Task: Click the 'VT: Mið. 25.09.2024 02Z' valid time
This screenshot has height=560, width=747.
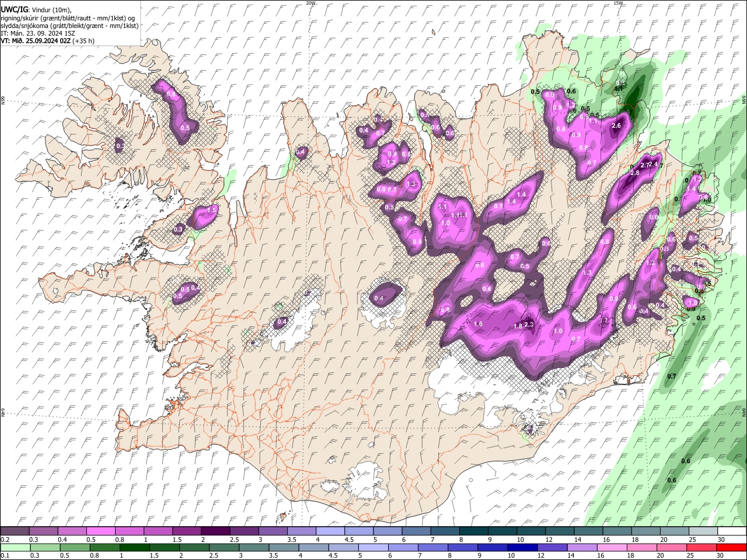Action: pyautogui.click(x=36, y=41)
